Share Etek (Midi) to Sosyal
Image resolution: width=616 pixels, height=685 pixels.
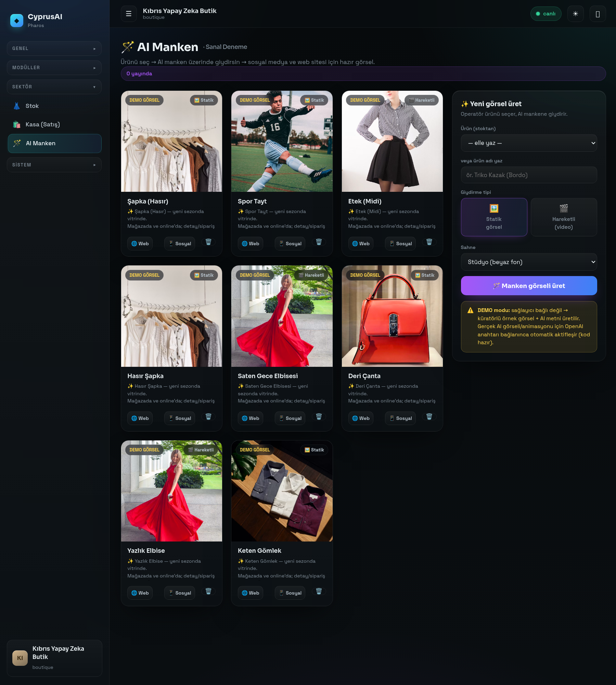(400, 244)
